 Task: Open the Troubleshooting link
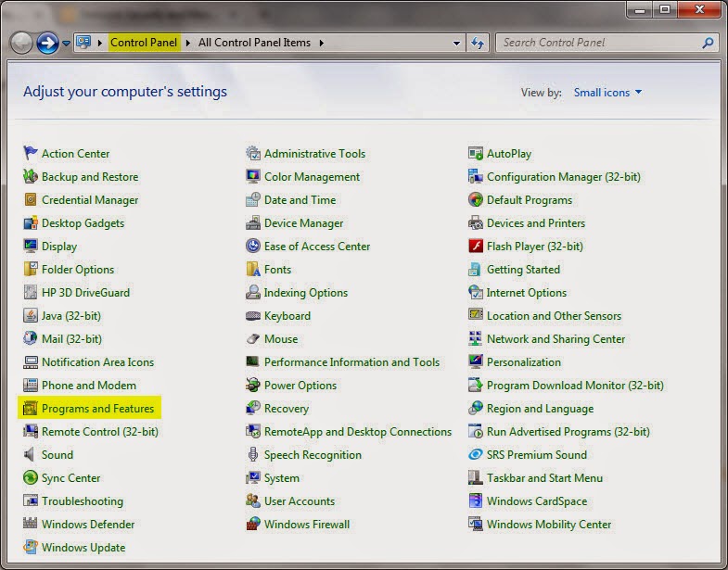tap(83, 501)
